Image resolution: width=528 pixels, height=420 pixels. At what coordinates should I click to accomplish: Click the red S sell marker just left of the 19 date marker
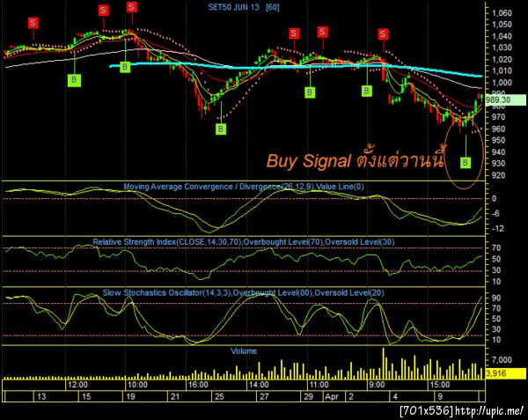pyautogui.click(x=103, y=10)
